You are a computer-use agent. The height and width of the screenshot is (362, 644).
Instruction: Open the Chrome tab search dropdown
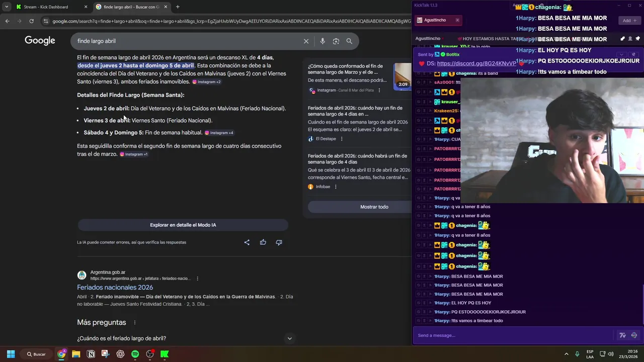coord(6,7)
